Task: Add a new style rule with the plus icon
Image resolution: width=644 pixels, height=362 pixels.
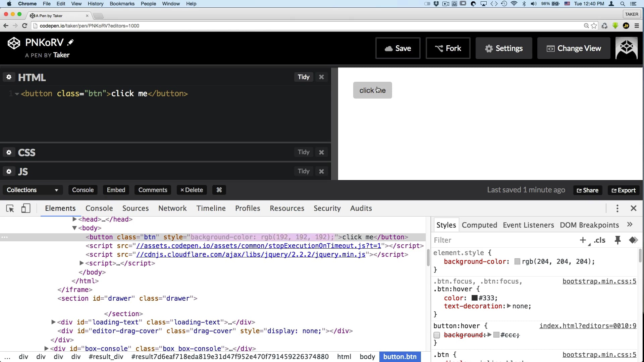Action: [583, 240]
